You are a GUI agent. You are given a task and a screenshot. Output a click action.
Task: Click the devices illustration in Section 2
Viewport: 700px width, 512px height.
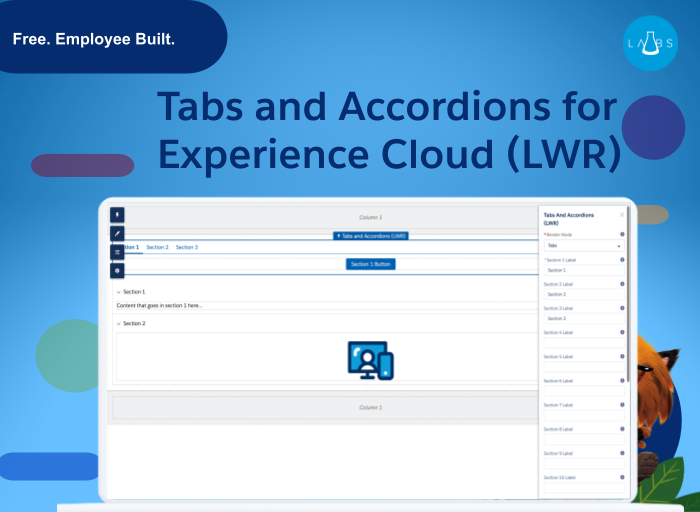(x=370, y=359)
